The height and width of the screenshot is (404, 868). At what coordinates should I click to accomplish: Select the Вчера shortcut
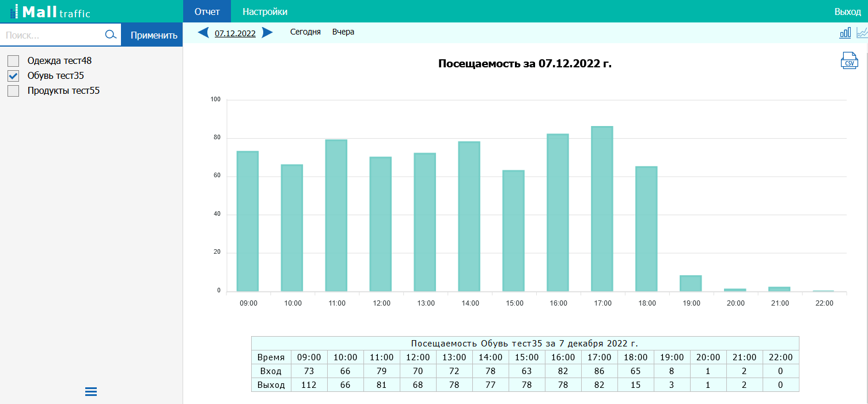343,32
